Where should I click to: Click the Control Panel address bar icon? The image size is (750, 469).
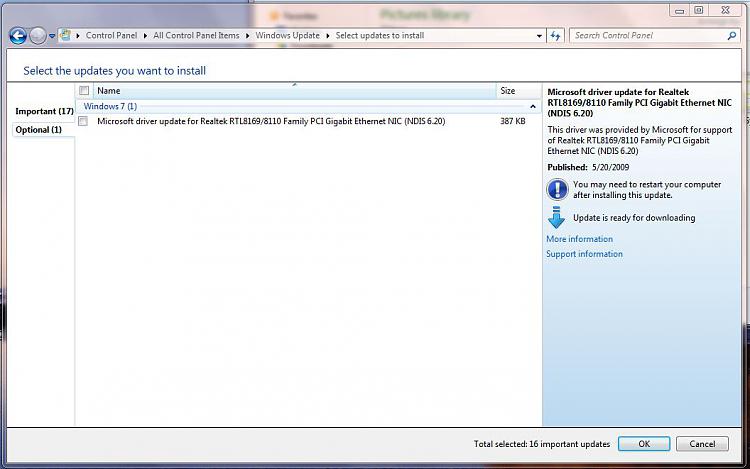pyautogui.click(x=66, y=35)
